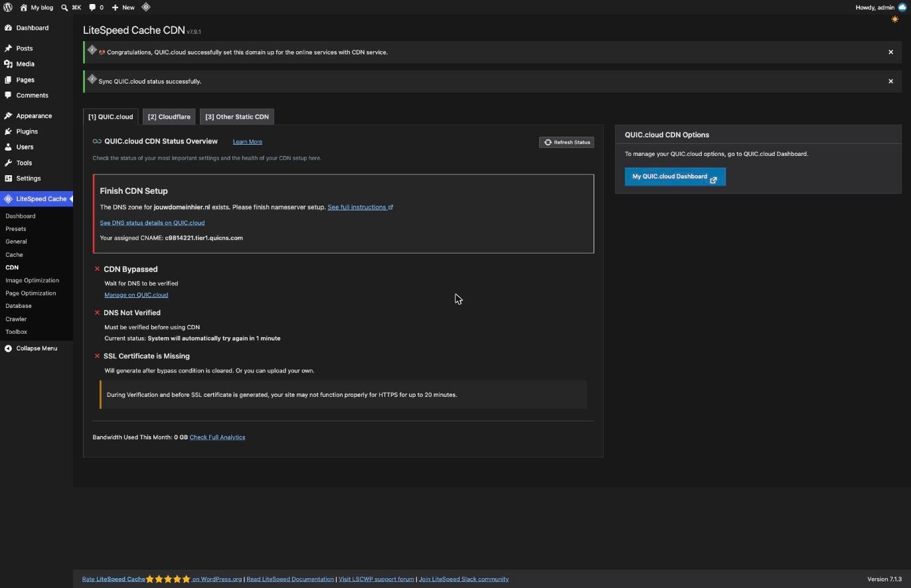Toggle light mode sun icon

[895, 19]
